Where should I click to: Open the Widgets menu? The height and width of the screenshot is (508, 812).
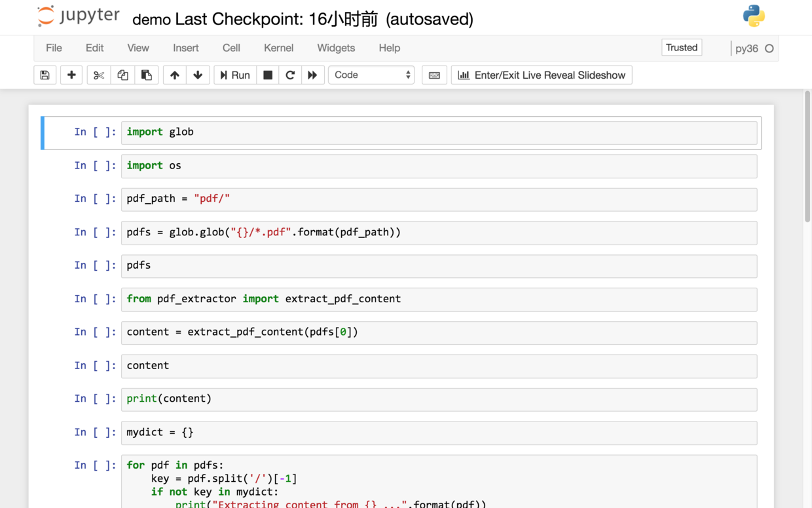point(336,48)
